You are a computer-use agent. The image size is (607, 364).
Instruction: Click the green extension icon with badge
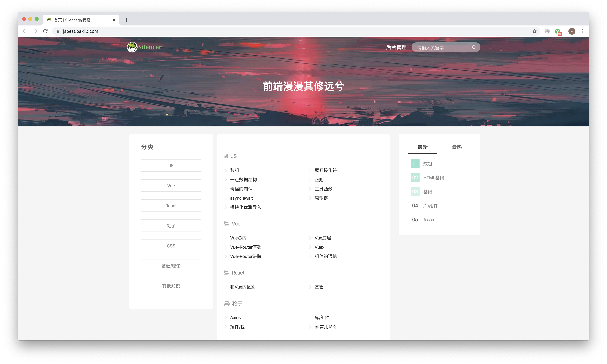pos(558,32)
